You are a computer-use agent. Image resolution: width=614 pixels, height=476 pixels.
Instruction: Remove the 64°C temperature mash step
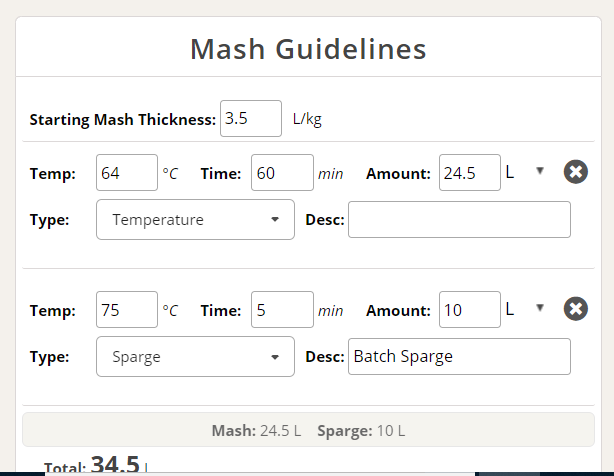(x=575, y=172)
